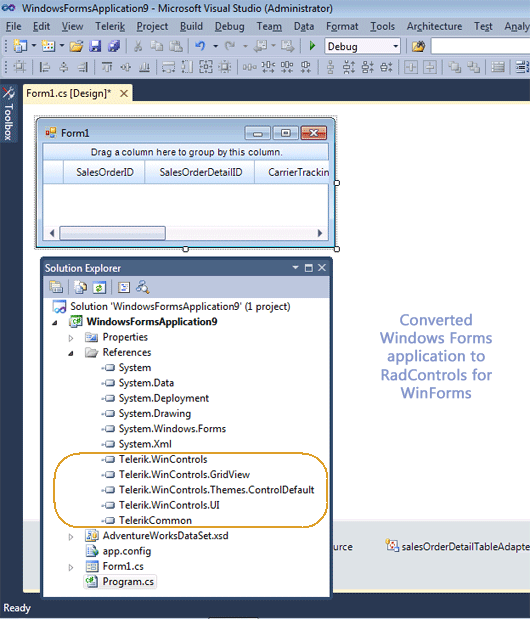Save the file with the floppy icon

pos(95,46)
